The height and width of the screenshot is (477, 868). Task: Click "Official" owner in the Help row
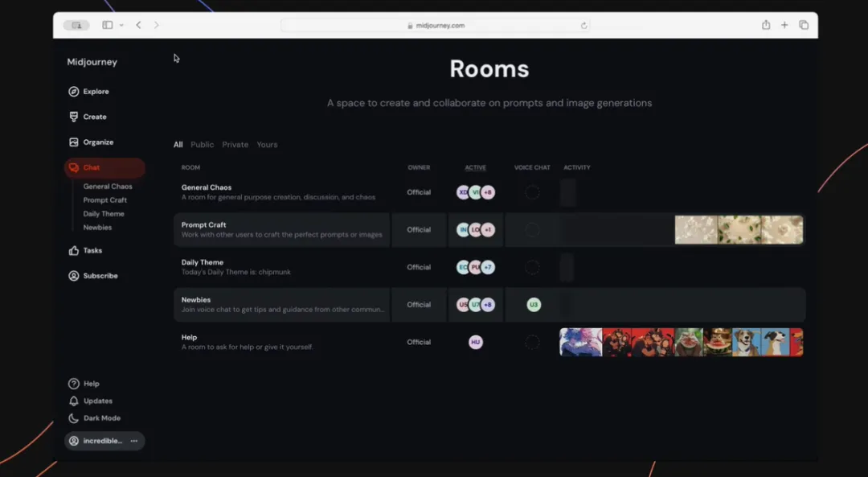click(419, 343)
